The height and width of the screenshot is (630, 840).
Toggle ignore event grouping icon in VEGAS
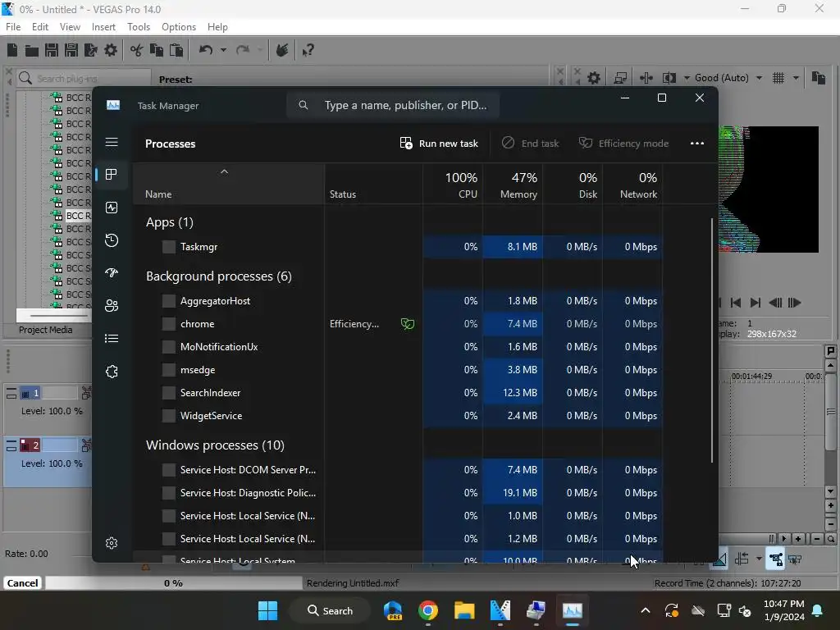point(795,559)
